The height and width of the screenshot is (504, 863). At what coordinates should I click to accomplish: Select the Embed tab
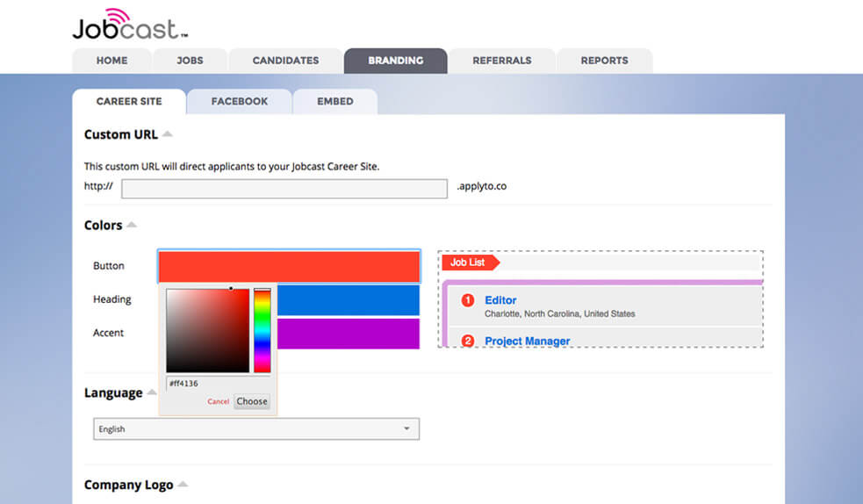335,101
